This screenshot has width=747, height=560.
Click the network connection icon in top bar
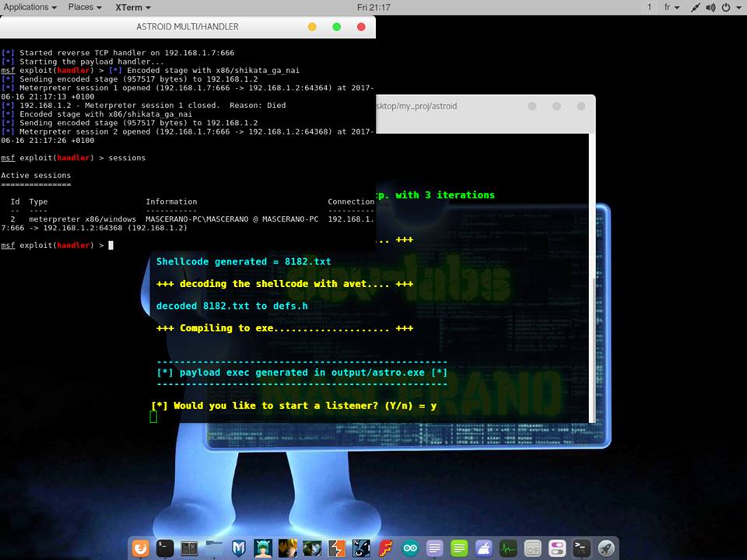696,8
